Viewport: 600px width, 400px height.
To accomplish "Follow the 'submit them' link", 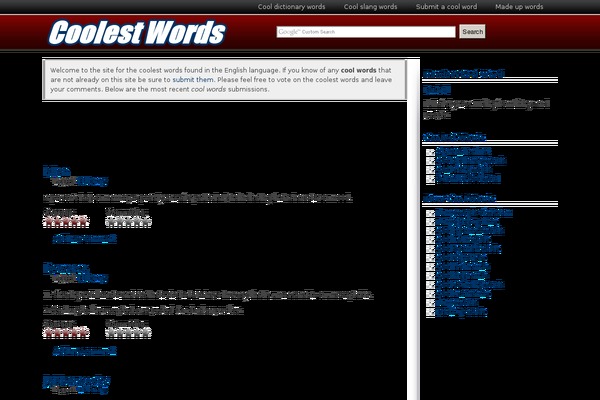I will point(193,80).
